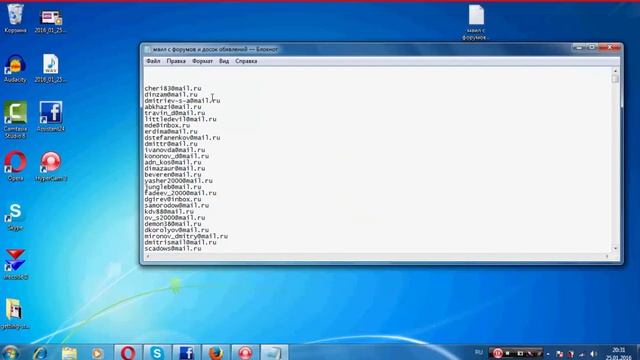Select the WAV audio file on desktop
This screenshot has height=360, width=640.
click(51, 68)
